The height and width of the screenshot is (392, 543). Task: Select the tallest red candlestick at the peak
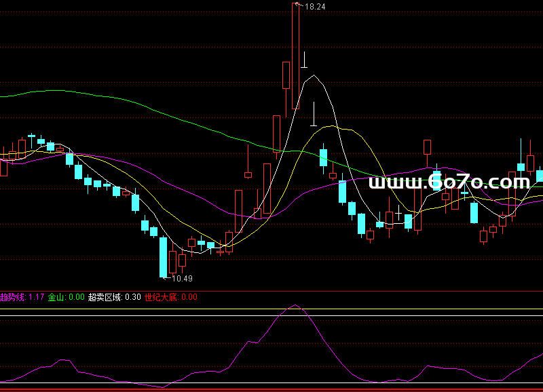click(x=295, y=56)
